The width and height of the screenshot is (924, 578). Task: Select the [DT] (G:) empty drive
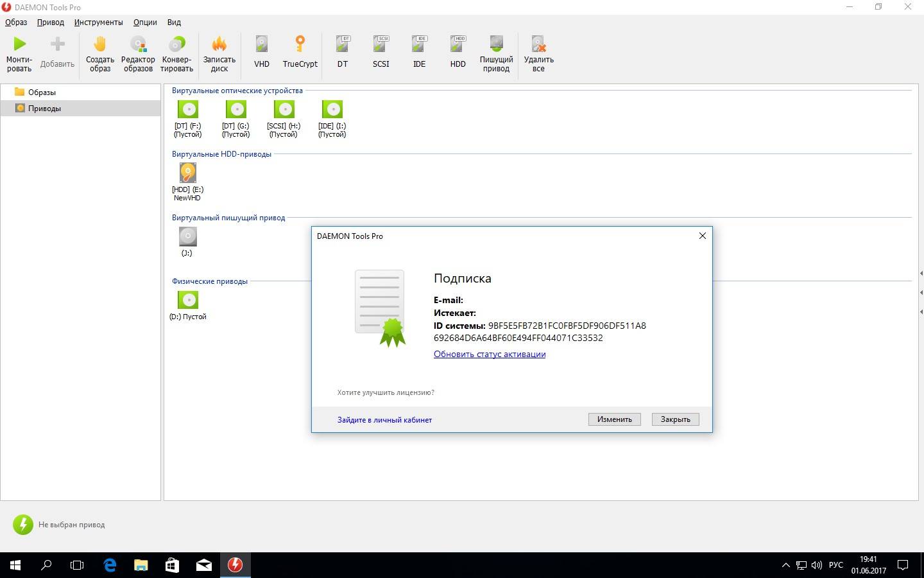[x=236, y=109]
